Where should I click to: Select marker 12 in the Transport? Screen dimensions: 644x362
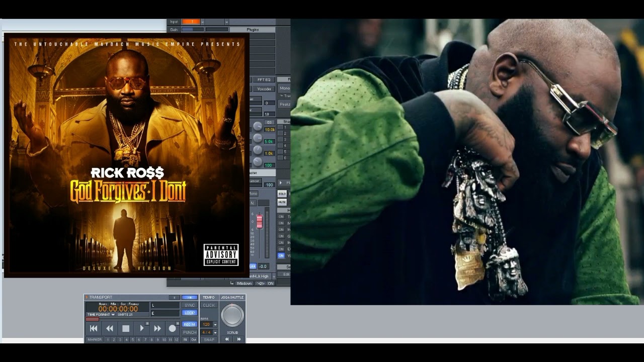coord(177,339)
